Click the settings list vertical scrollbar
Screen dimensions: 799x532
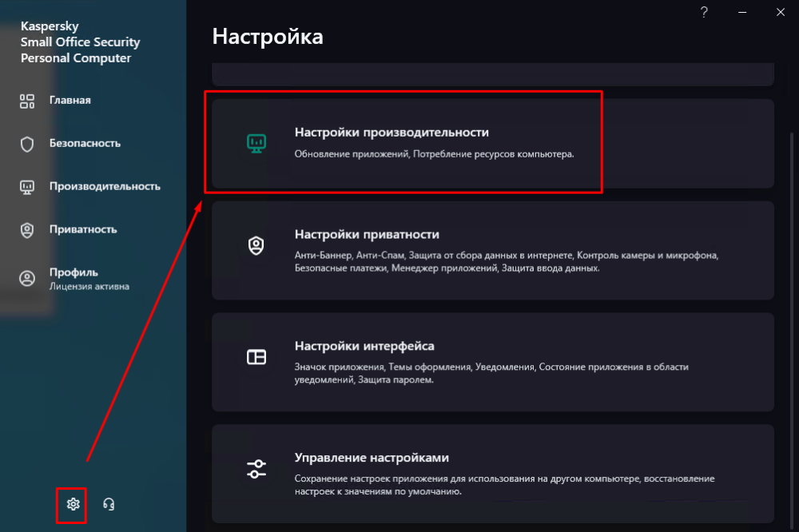792,320
